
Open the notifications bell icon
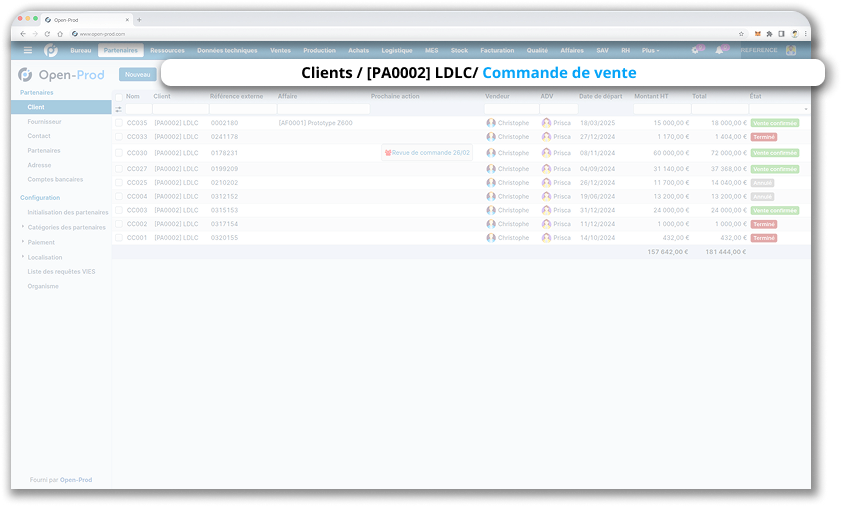pyautogui.click(x=719, y=50)
